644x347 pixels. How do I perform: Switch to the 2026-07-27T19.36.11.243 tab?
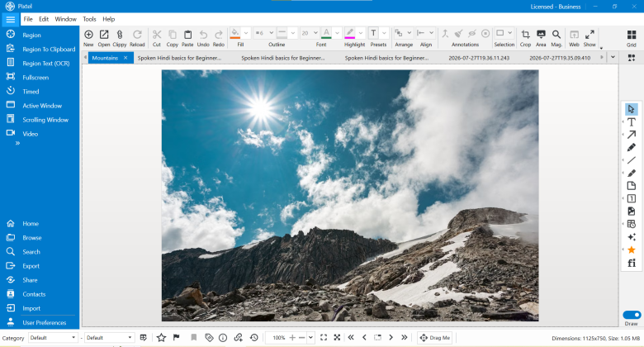pyautogui.click(x=479, y=58)
